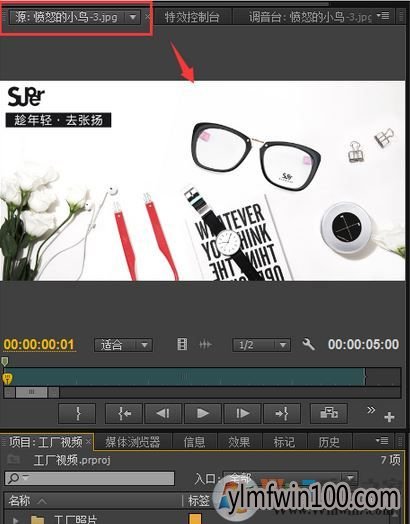Switch to the 标记 tab
410x524 pixels.
(x=284, y=442)
